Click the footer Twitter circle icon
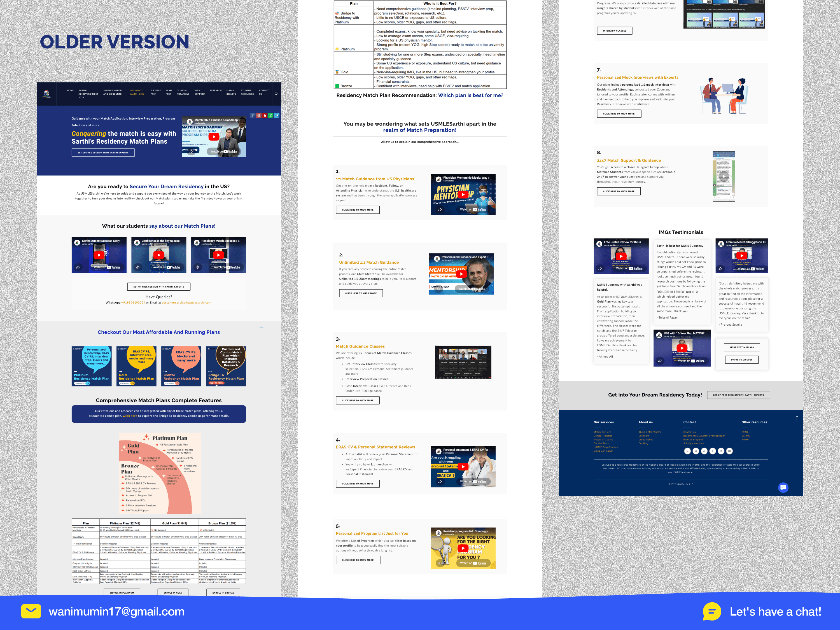Image resolution: width=840 pixels, height=630 pixels. tap(721, 451)
